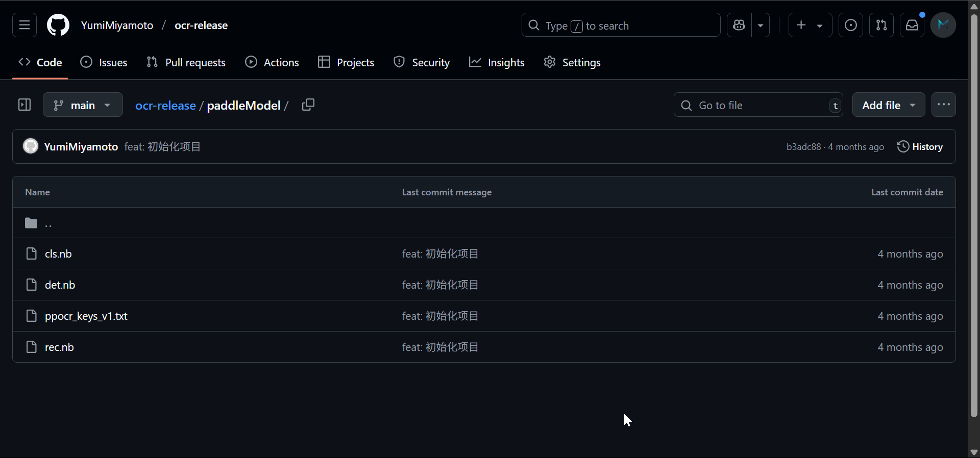Click the GitHub logo homepage icon
The width and height of the screenshot is (980, 458).
point(58,25)
